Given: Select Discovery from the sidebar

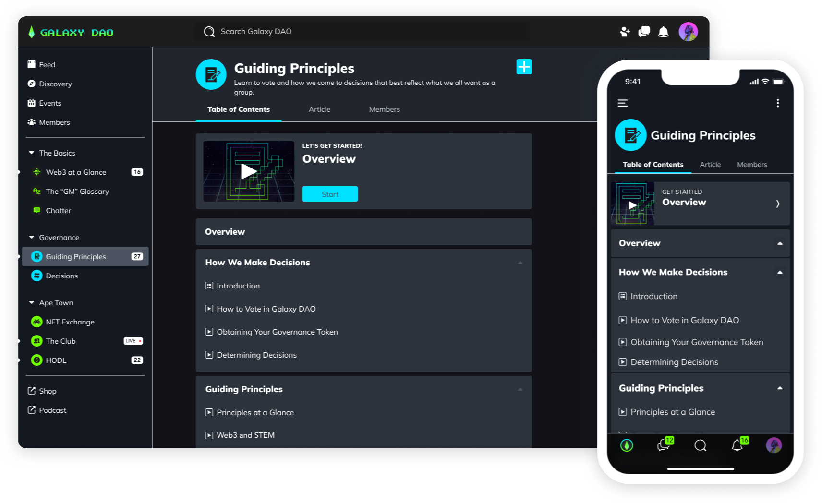Looking at the screenshot, I should point(55,84).
